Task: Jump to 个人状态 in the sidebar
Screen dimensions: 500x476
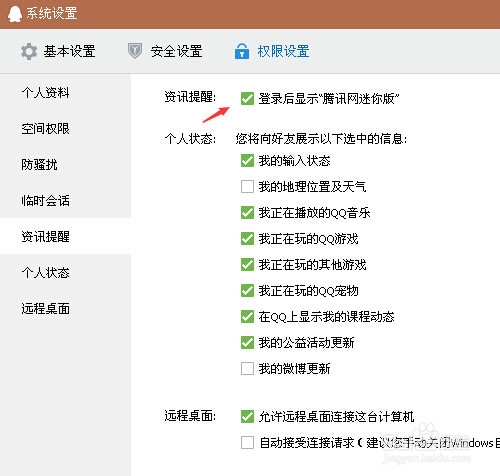Action: pos(46,273)
